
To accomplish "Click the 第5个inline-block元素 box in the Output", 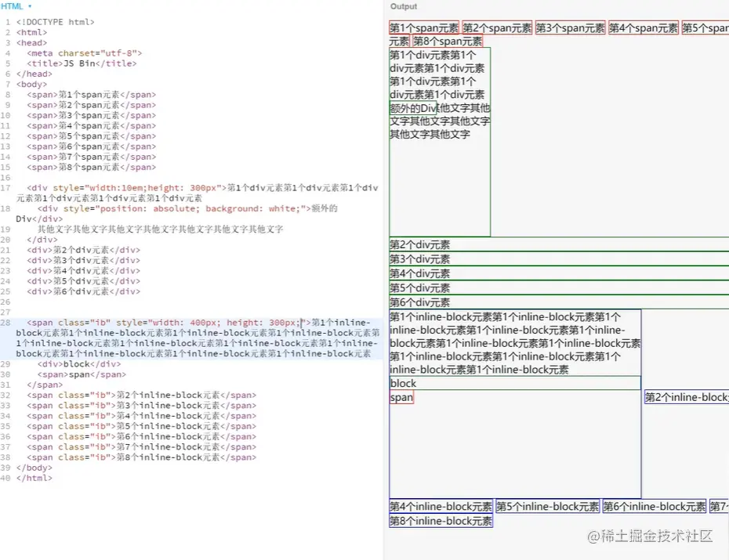I will point(548,506).
